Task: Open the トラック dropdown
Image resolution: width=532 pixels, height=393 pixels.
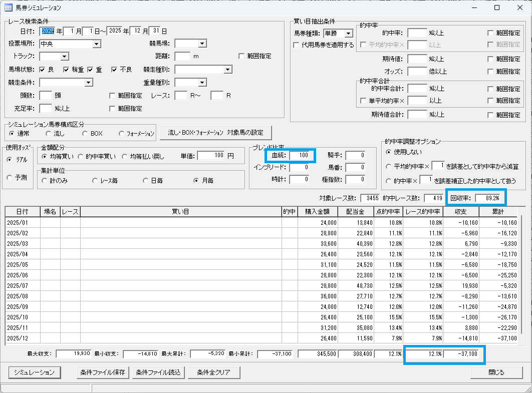Action: 65,56
